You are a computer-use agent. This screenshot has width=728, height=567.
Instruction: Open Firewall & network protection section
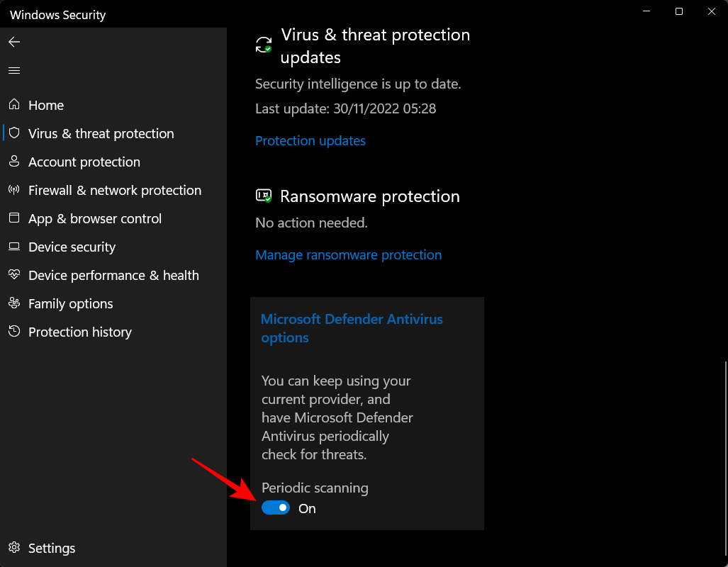114,190
